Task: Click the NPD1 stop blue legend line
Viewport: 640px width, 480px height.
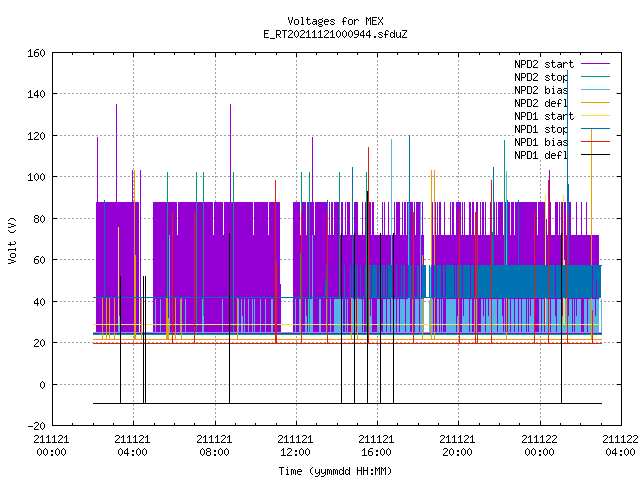Action: point(595,129)
